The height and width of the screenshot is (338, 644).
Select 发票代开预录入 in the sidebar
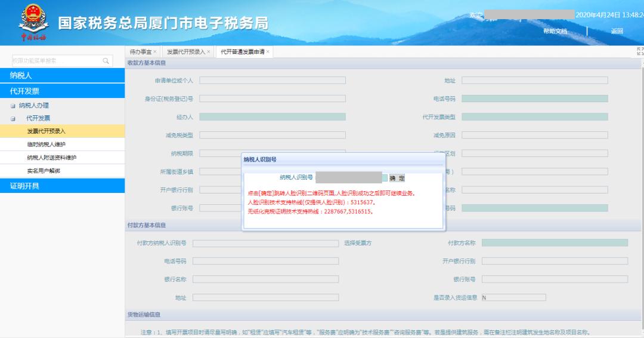point(63,131)
